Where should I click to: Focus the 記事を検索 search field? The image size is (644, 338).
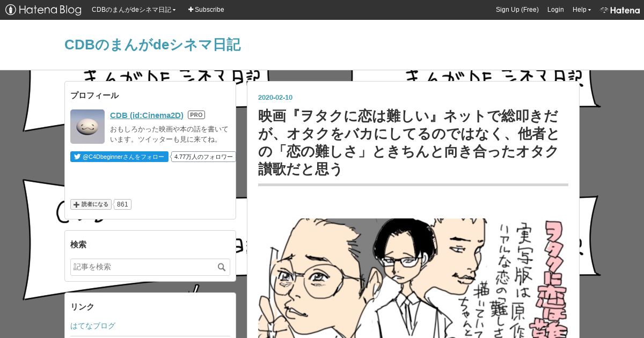point(150,267)
